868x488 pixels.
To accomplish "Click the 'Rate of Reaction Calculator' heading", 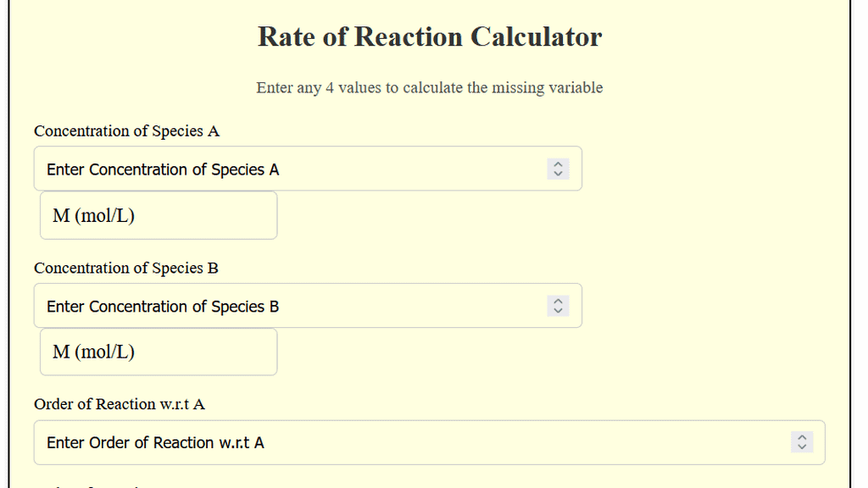I will pos(429,37).
